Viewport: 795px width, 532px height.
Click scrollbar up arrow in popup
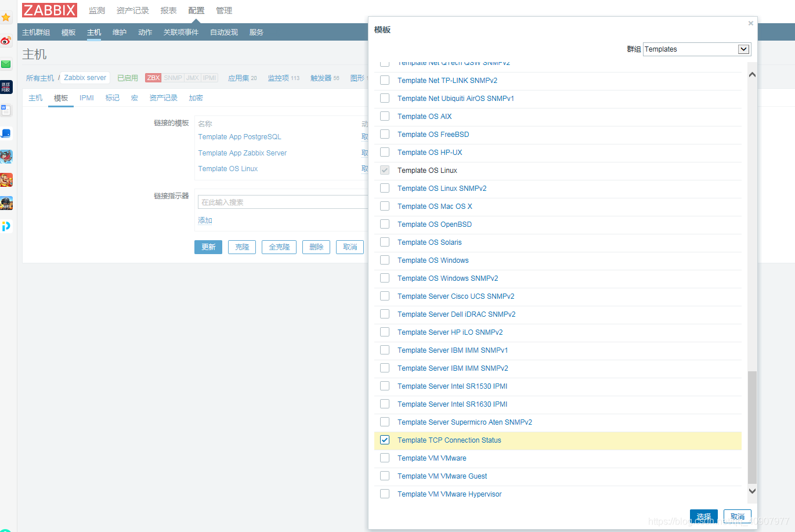pyautogui.click(x=752, y=74)
